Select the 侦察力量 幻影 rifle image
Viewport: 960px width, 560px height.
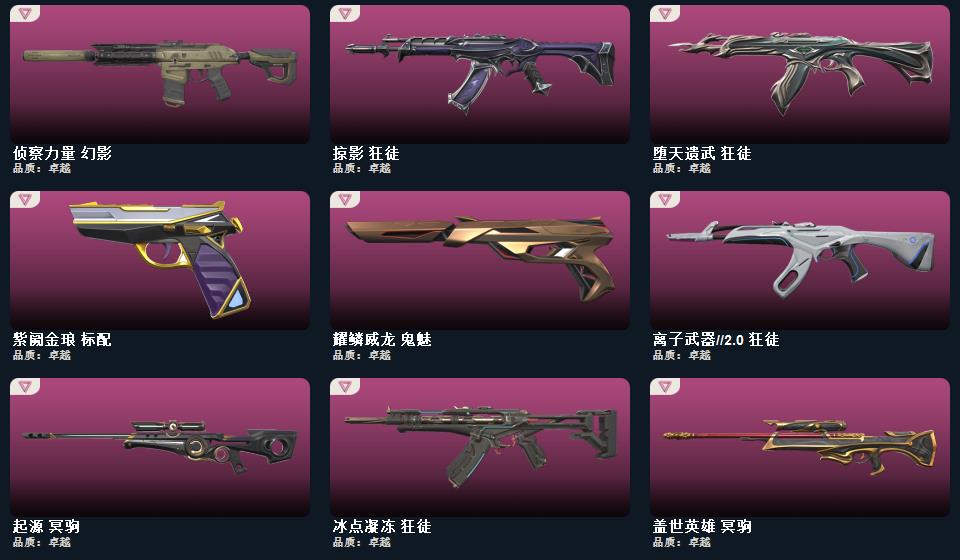(x=160, y=72)
